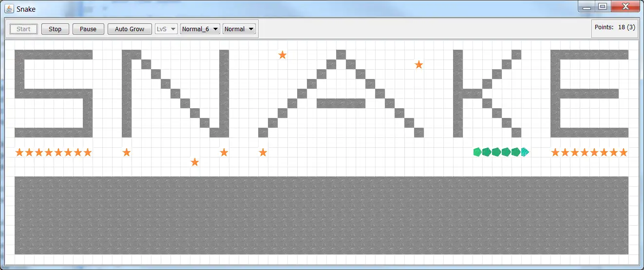Image resolution: width=644 pixels, height=270 pixels.
Task: Click the orange star above letter A
Action: click(x=283, y=55)
